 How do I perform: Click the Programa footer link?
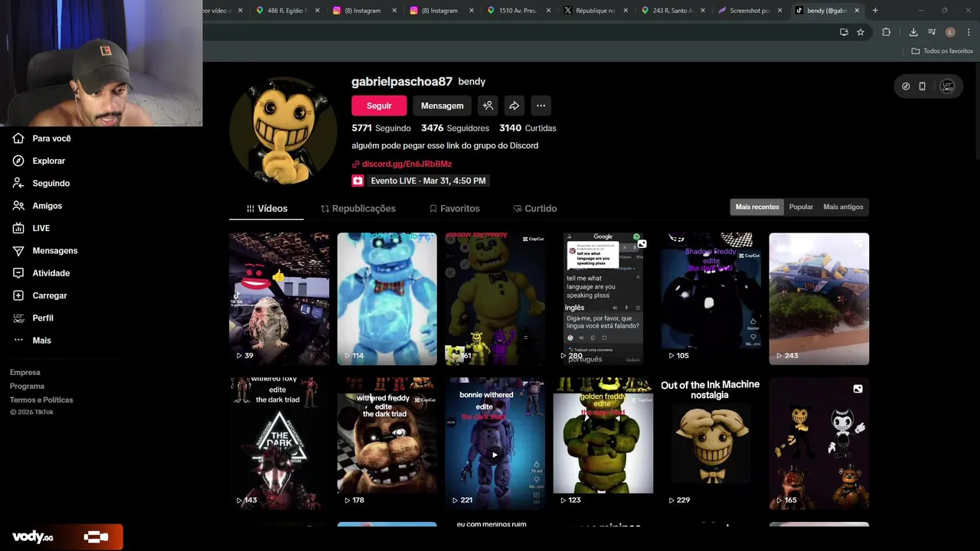click(x=28, y=386)
